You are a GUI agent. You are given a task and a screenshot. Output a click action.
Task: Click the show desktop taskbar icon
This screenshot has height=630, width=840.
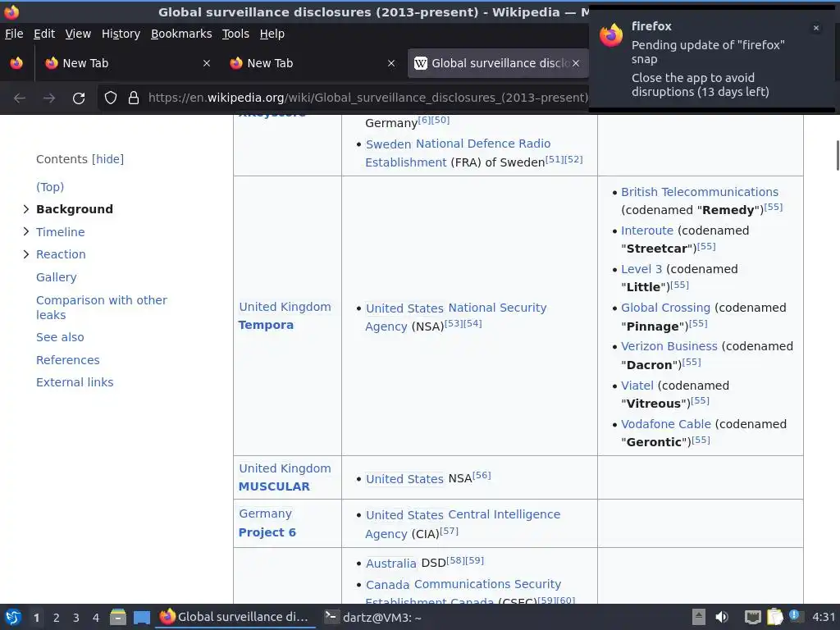(141, 618)
